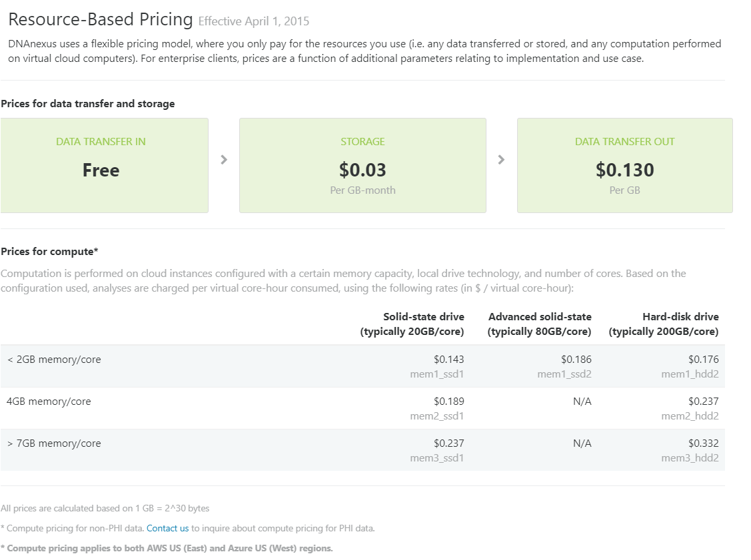Select the "< 2GB memory/core" row label
Viewport: 751px width, 560px height.
pyautogui.click(x=54, y=360)
